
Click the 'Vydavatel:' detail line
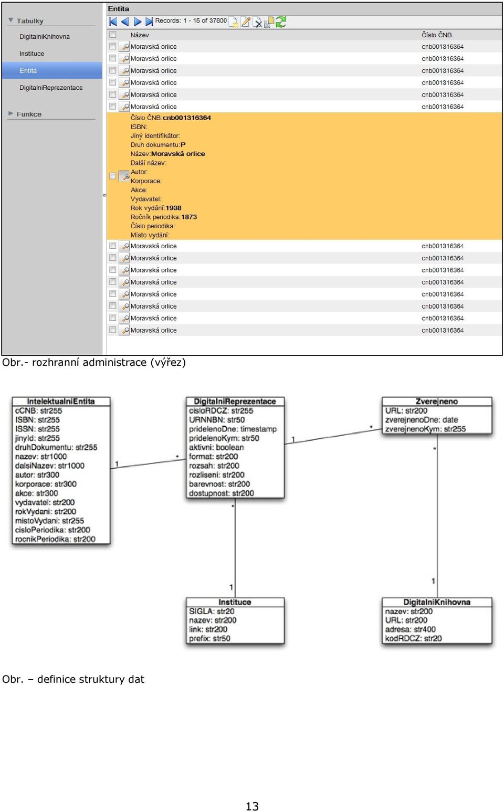click(146, 199)
